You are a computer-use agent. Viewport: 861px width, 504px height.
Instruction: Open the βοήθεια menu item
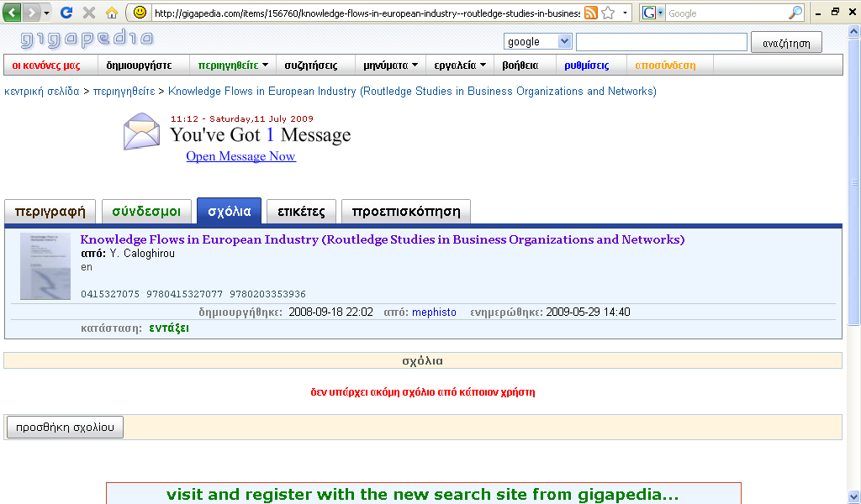coord(520,66)
